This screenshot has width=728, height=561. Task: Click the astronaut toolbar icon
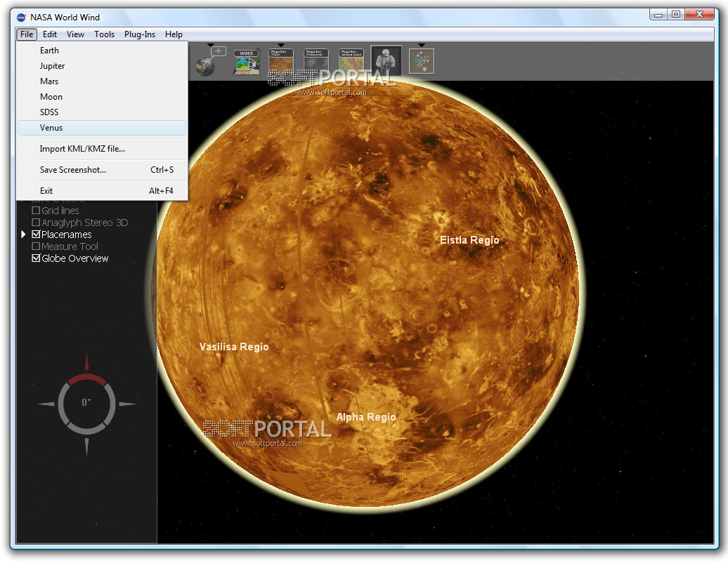tap(386, 60)
